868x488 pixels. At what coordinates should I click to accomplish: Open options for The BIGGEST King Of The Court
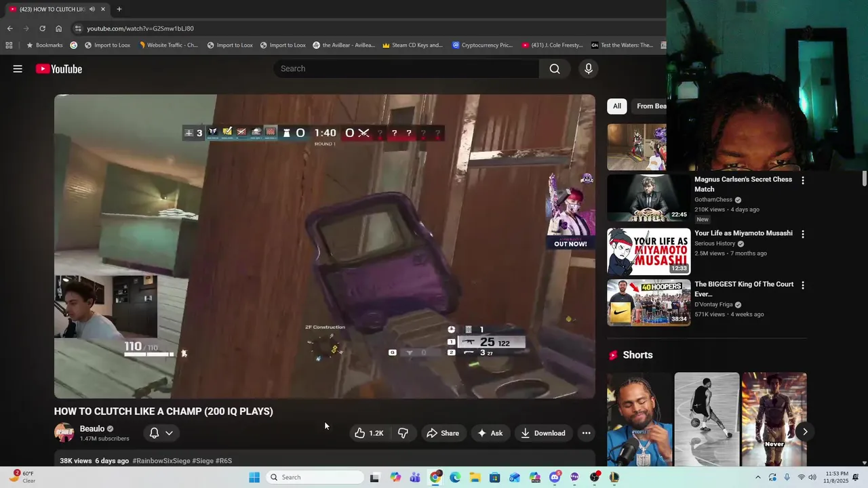[803, 285]
